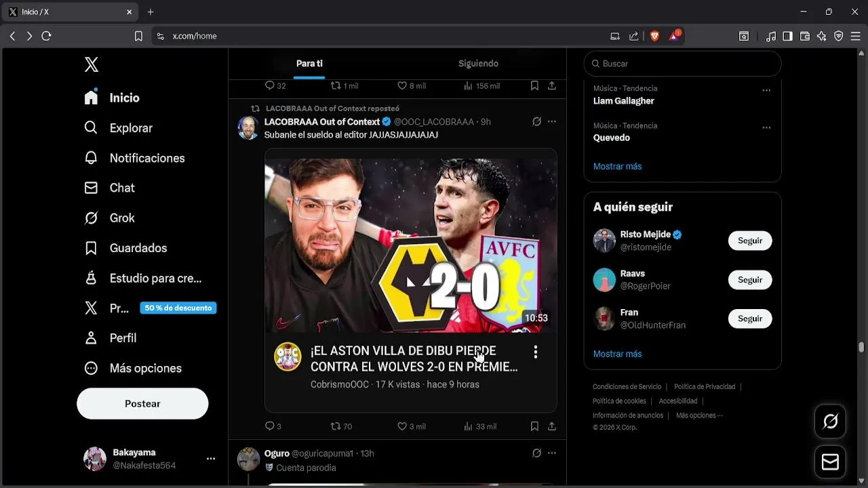Click CobrismoOOC channel avatar
This screenshot has height=488, width=868.
(288, 357)
